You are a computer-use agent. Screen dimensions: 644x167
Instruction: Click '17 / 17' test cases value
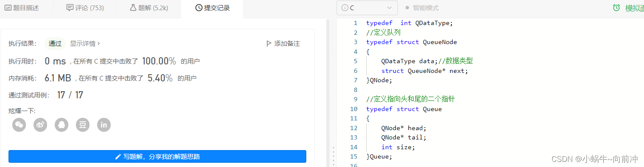[x=70, y=95]
